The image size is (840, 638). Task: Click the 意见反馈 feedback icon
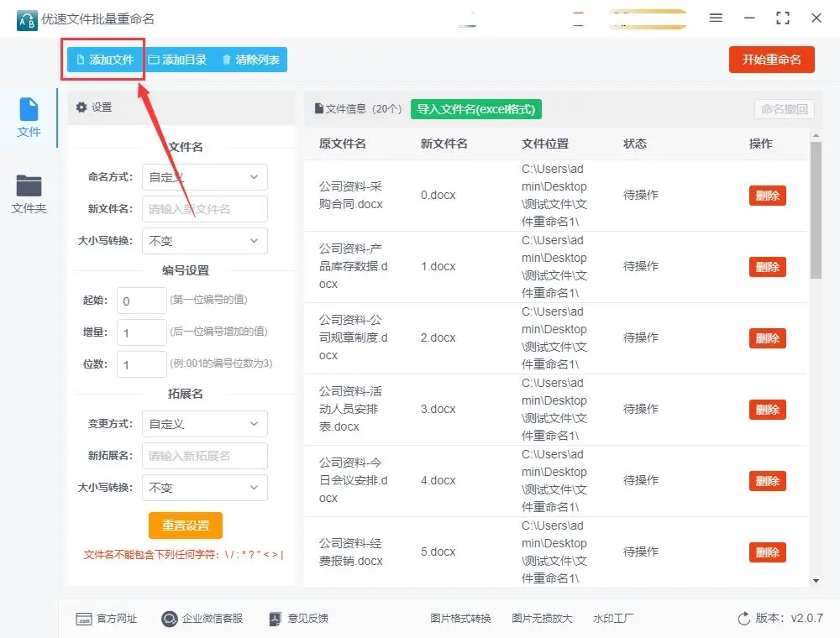click(275, 619)
